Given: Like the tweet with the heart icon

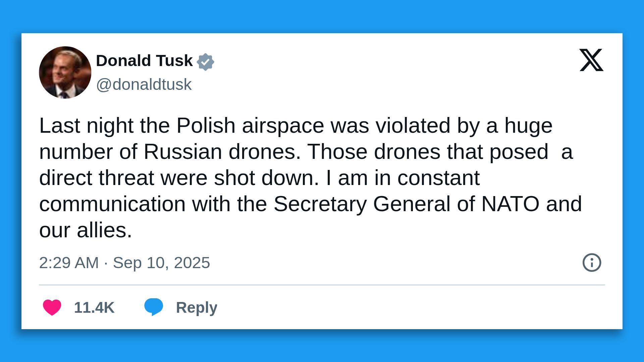Looking at the screenshot, I should click(52, 307).
